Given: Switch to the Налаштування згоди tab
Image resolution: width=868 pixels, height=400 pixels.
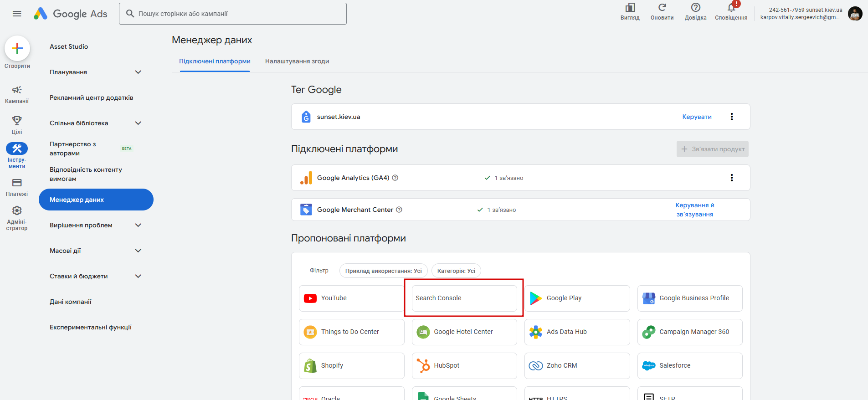Looking at the screenshot, I should coord(297,62).
